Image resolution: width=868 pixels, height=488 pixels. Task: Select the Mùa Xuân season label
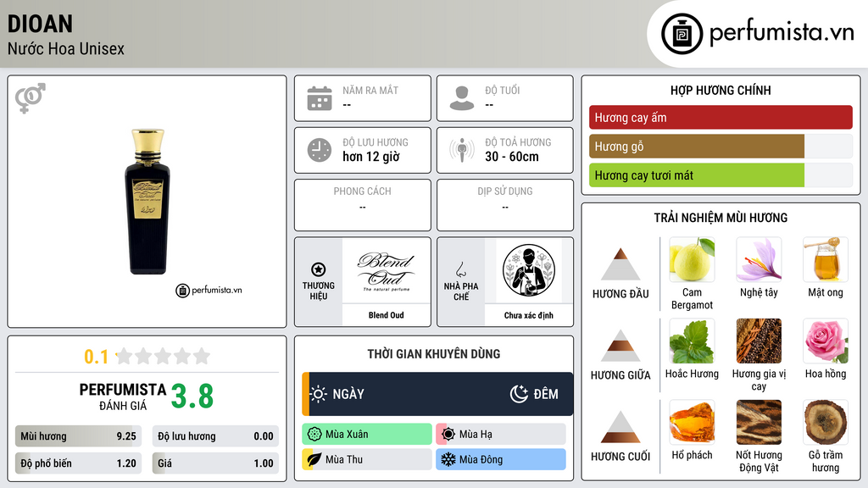coord(347,435)
